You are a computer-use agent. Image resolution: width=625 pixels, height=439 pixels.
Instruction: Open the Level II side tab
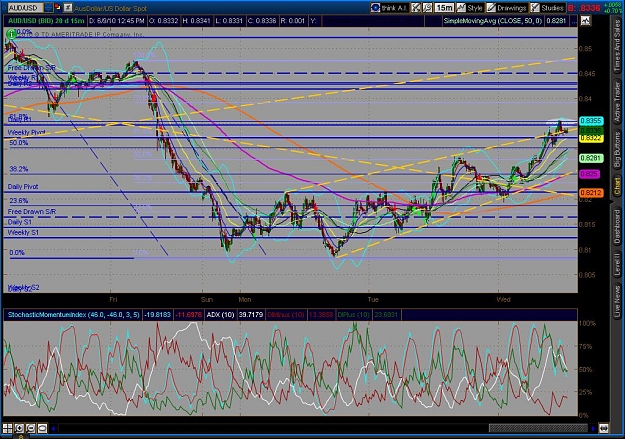coord(617,265)
